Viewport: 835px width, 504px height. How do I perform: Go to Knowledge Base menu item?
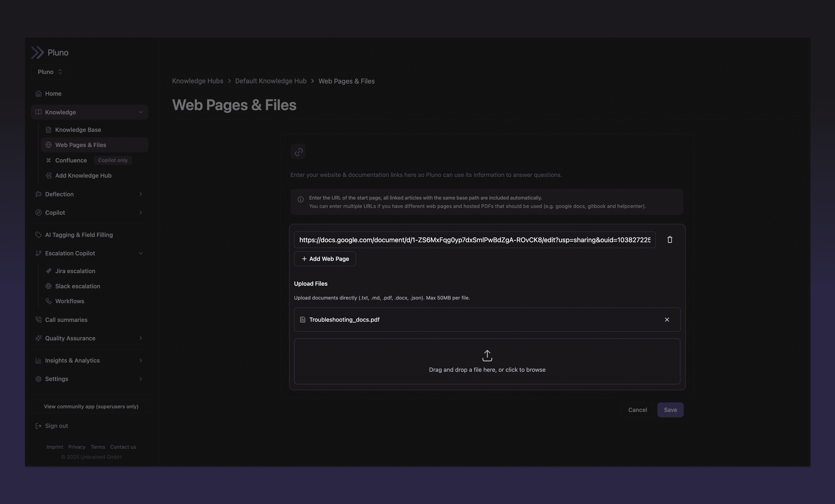pos(78,130)
